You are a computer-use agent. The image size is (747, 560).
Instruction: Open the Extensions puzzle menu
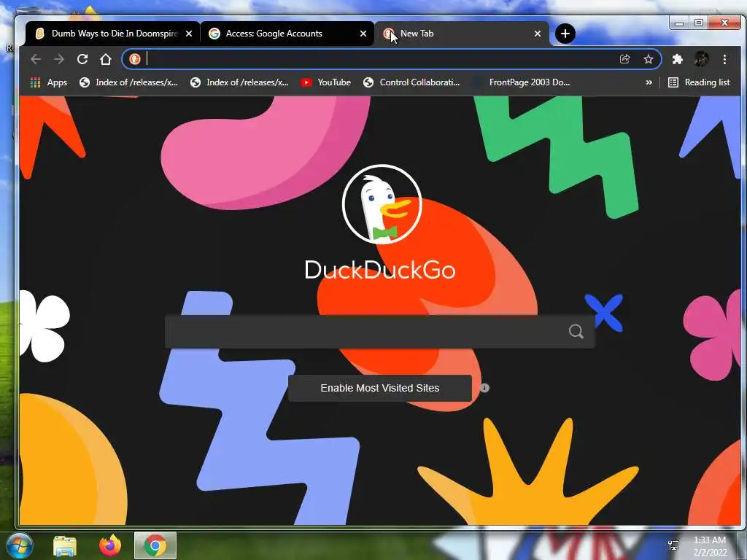[677, 59]
